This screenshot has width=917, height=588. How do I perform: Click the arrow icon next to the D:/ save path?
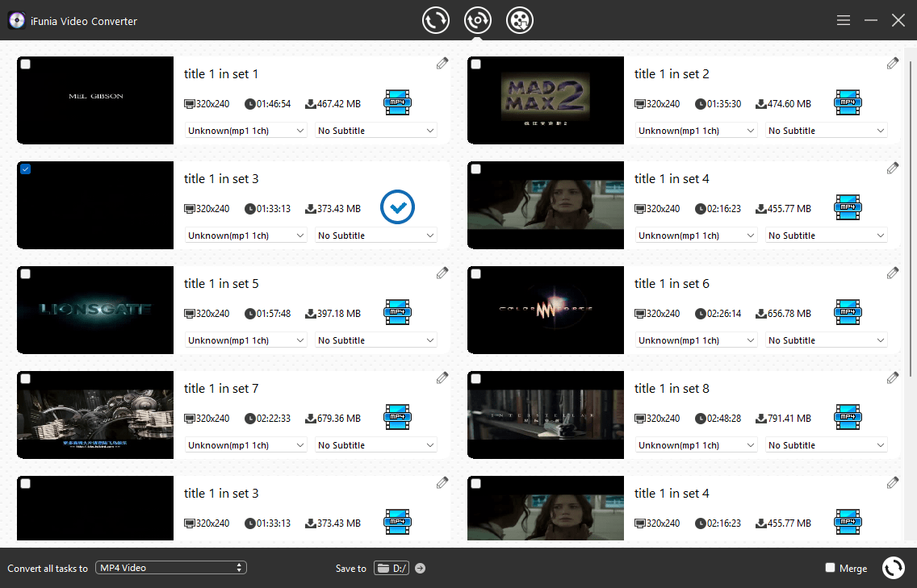click(420, 569)
